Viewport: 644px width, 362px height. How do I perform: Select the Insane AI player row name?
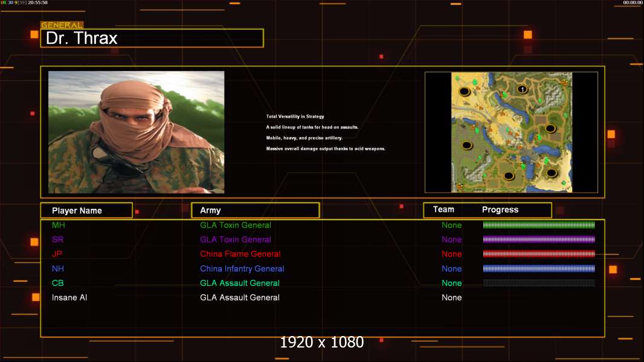69,297
